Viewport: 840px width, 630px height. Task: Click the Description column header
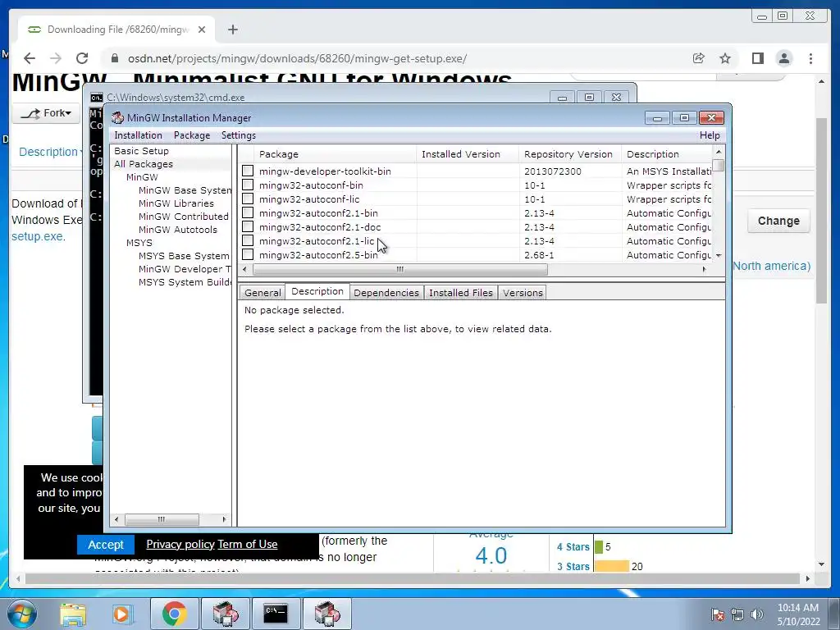(x=667, y=154)
